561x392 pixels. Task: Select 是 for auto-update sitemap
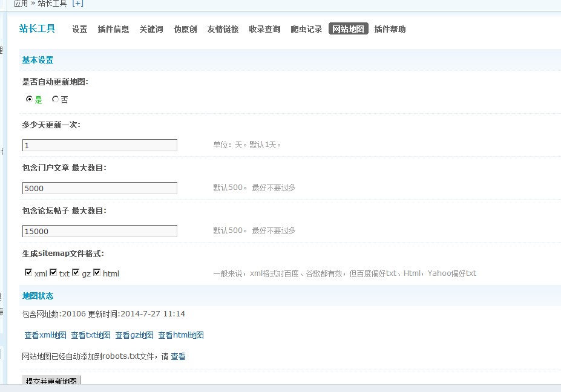click(x=29, y=99)
